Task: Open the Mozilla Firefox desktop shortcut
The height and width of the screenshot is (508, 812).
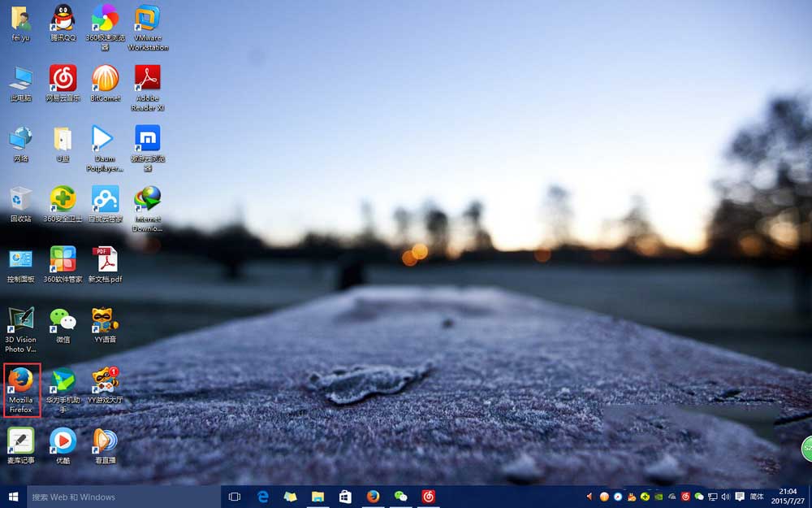Action: point(21,390)
